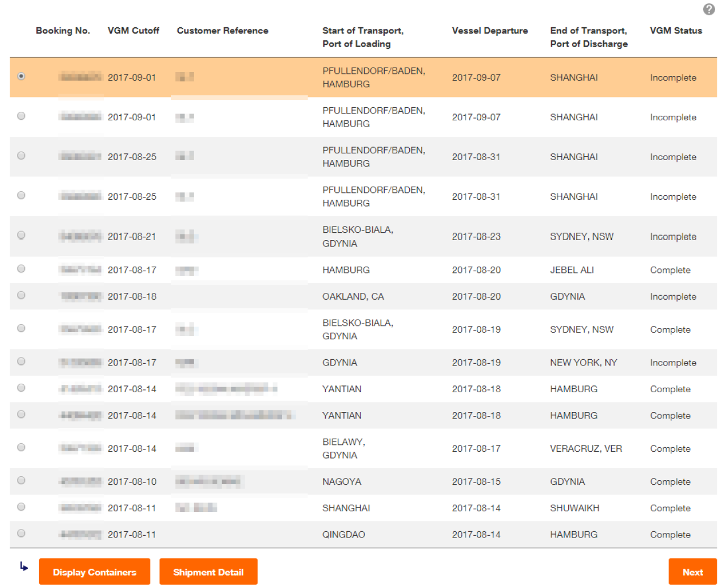Click the Booking No. column header
The width and height of the screenshot is (727, 588).
[62, 31]
